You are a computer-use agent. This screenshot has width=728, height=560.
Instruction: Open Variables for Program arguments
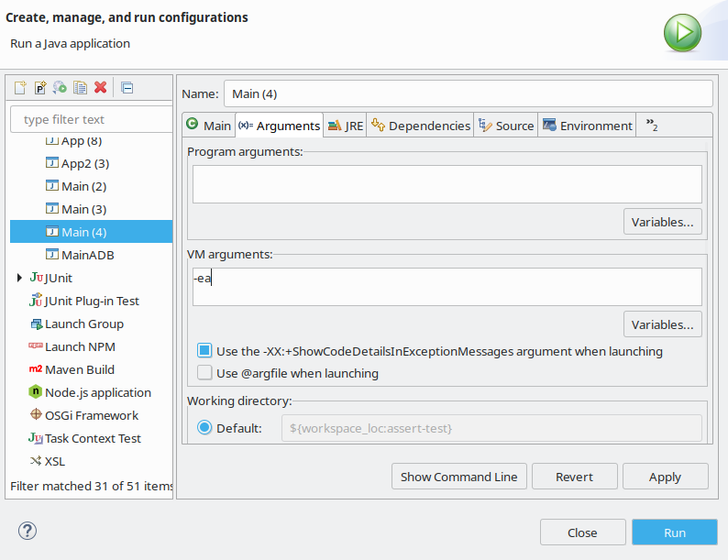pyautogui.click(x=663, y=221)
